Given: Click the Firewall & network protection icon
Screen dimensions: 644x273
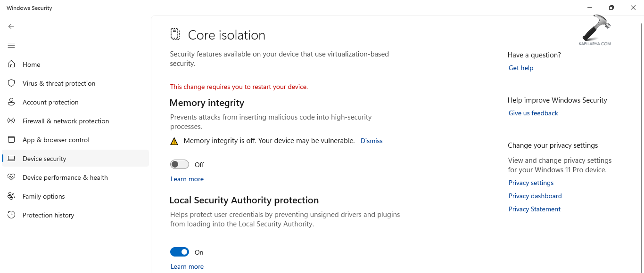Looking at the screenshot, I should pos(11,121).
